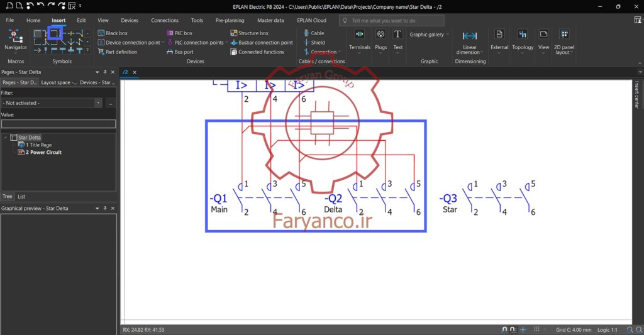Click the Close page quick access icon

point(72,6)
